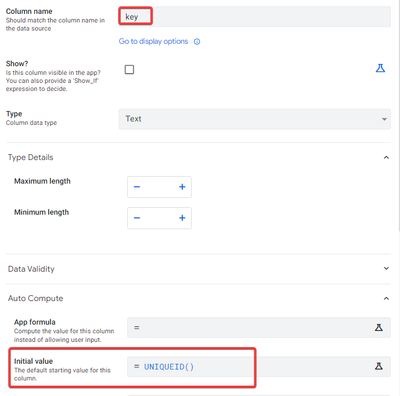This screenshot has width=400, height=396.
Task: Open Initial value expression flask icon
Action: (x=379, y=366)
